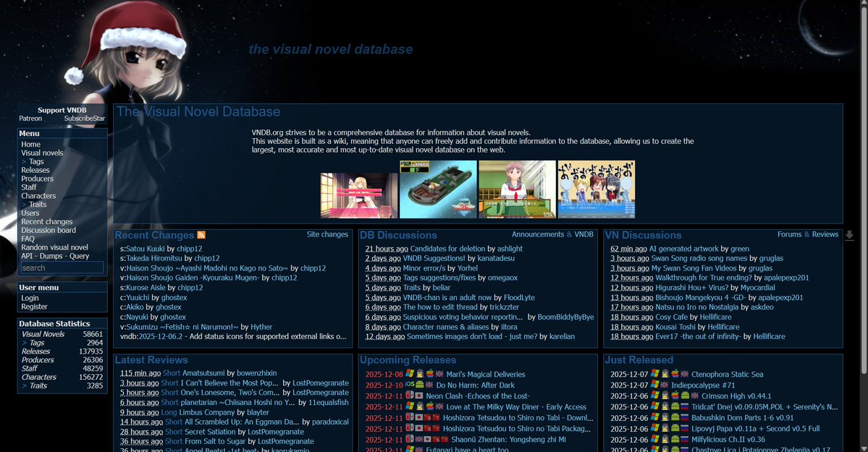Click Apple icon in Love at The Milky Way Diner row
Image resolution: width=868 pixels, height=452 pixels.
point(430,406)
